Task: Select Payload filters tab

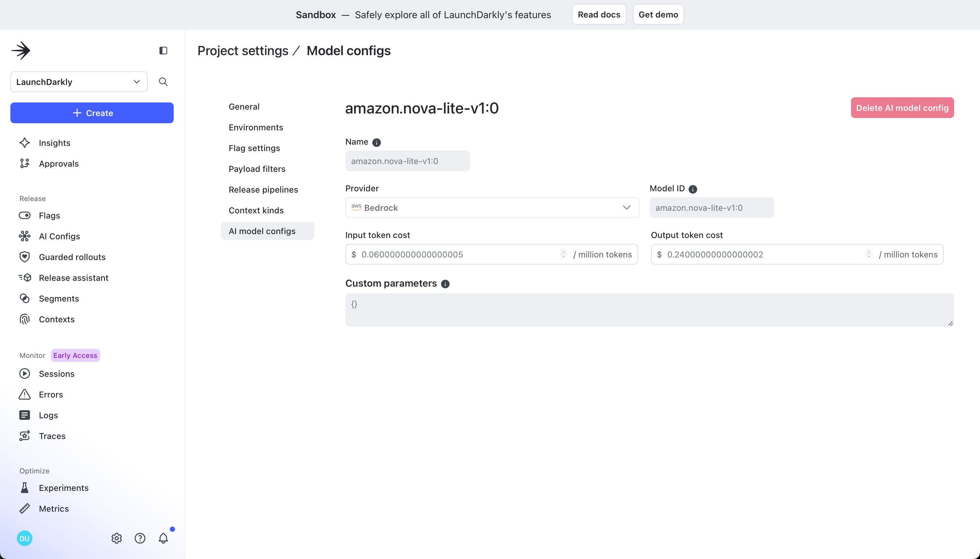Action: (x=257, y=169)
